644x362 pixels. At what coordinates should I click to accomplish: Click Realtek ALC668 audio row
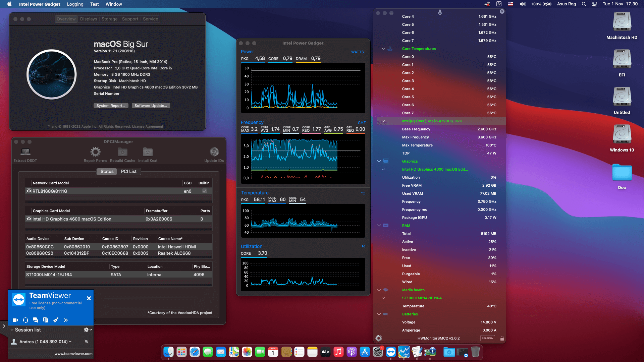[119, 253]
